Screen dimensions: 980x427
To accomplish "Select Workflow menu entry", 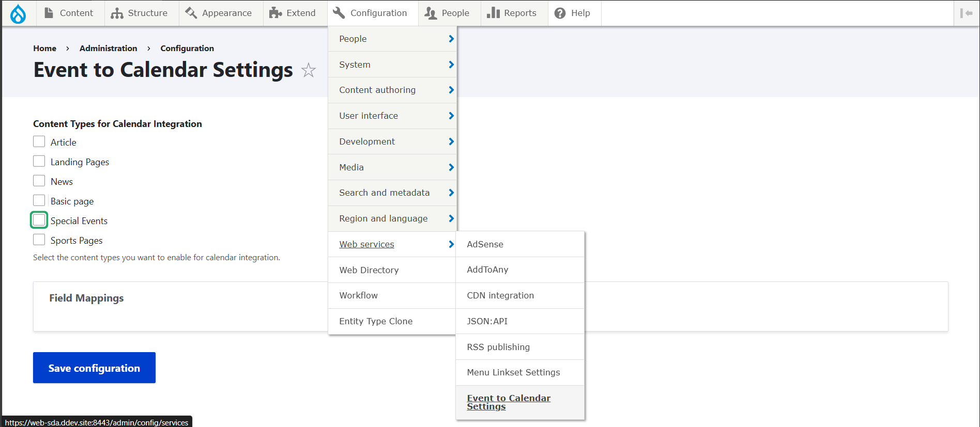I will point(392,295).
